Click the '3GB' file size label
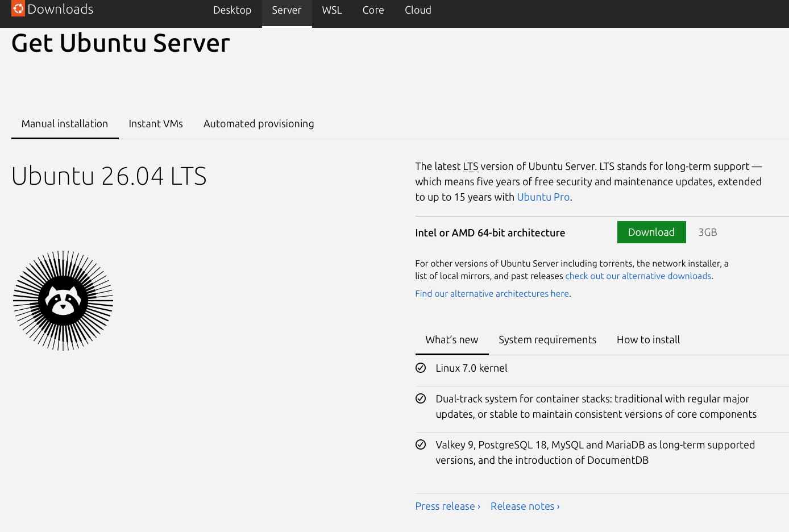The width and height of the screenshot is (789, 532). 708,232
